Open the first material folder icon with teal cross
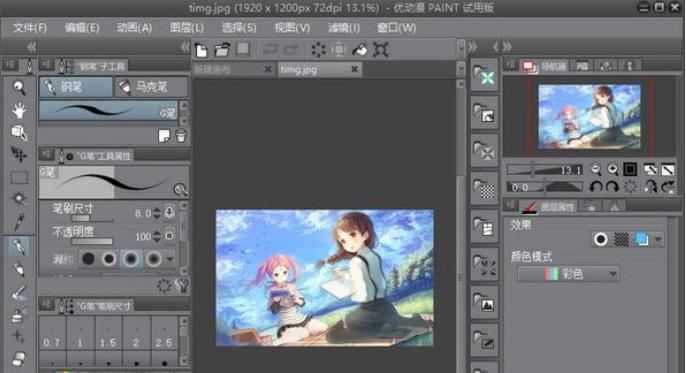The height and width of the screenshot is (373, 686). (x=484, y=75)
